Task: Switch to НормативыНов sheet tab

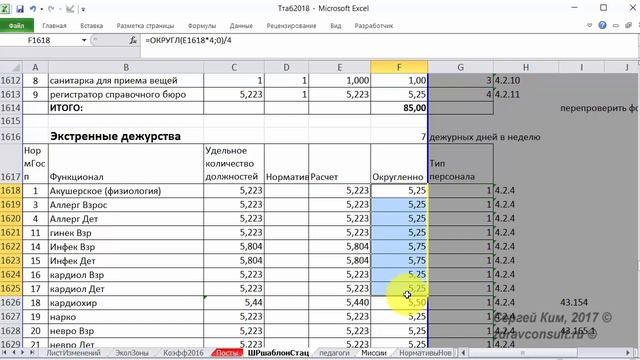Action: (425, 353)
